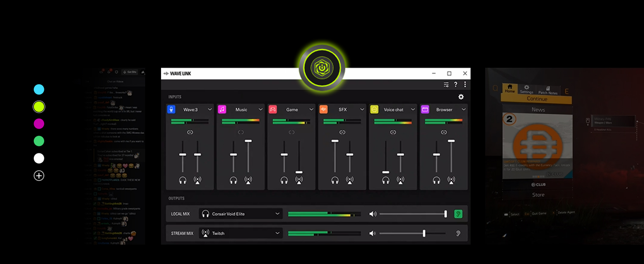
Task: Open the three-dot more options menu
Action: tap(465, 84)
